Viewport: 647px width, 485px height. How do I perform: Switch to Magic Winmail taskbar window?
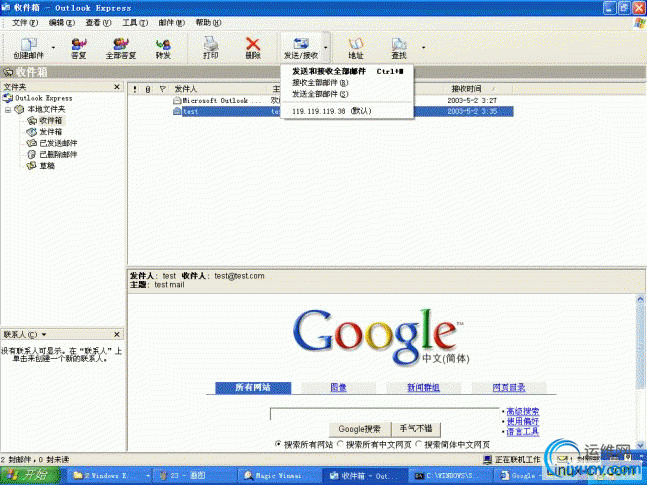(x=279, y=476)
